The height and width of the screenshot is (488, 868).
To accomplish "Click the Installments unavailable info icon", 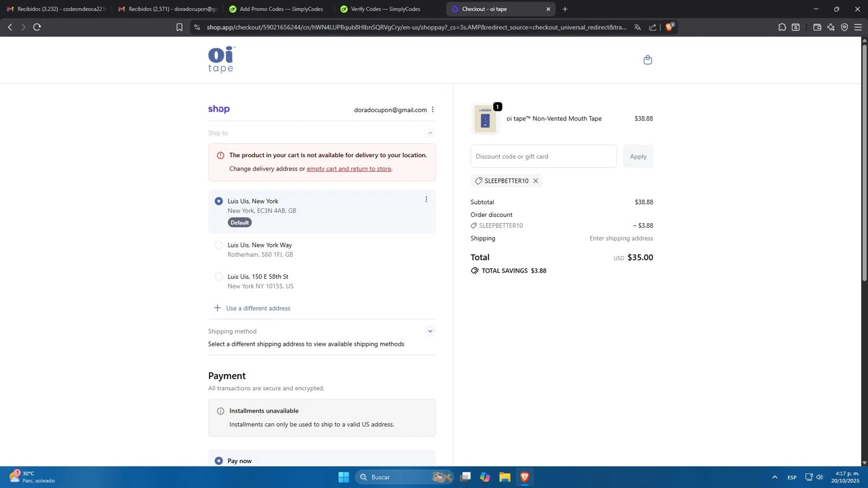I will [220, 411].
